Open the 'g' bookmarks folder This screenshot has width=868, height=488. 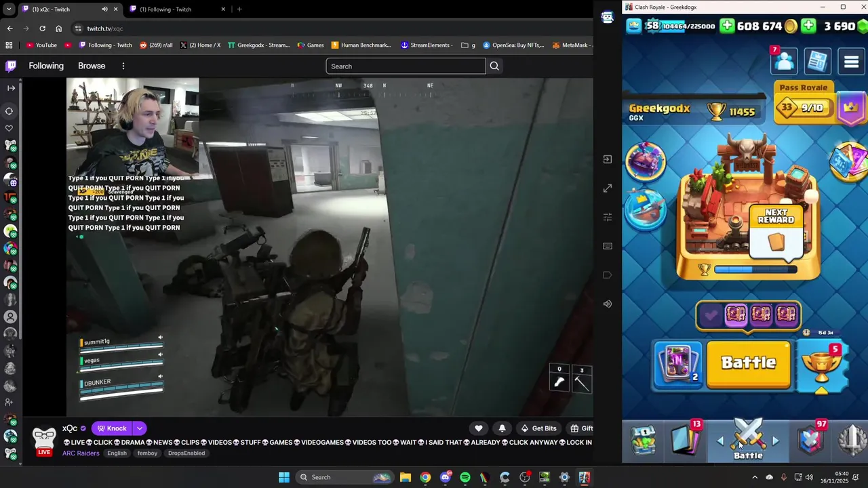coord(468,45)
